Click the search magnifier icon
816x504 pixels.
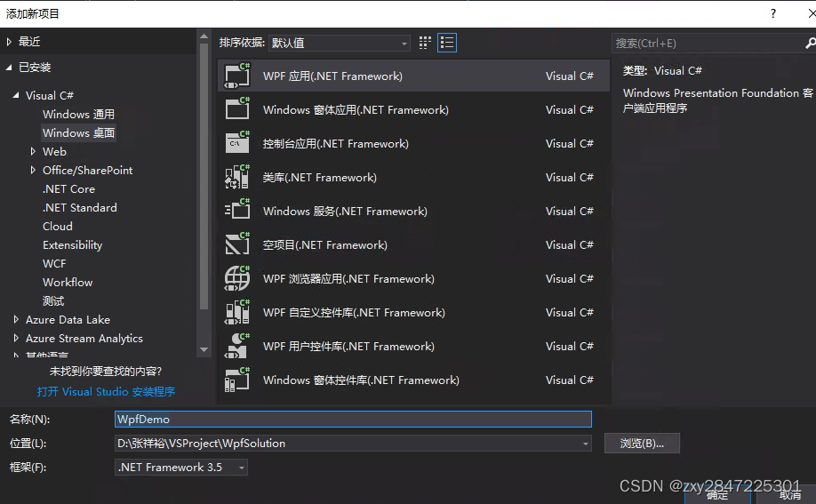pyautogui.click(x=810, y=44)
